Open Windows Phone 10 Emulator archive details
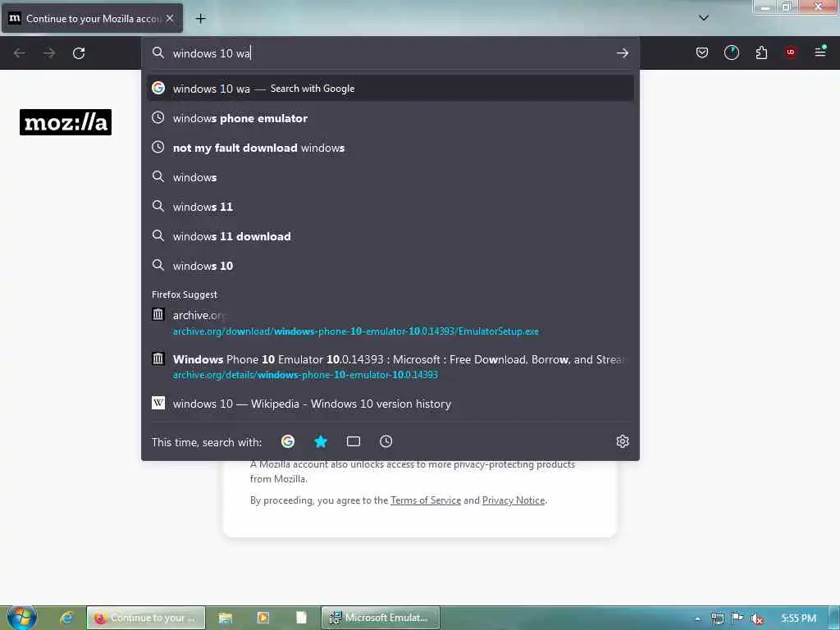This screenshot has height=630, width=840. click(x=390, y=367)
